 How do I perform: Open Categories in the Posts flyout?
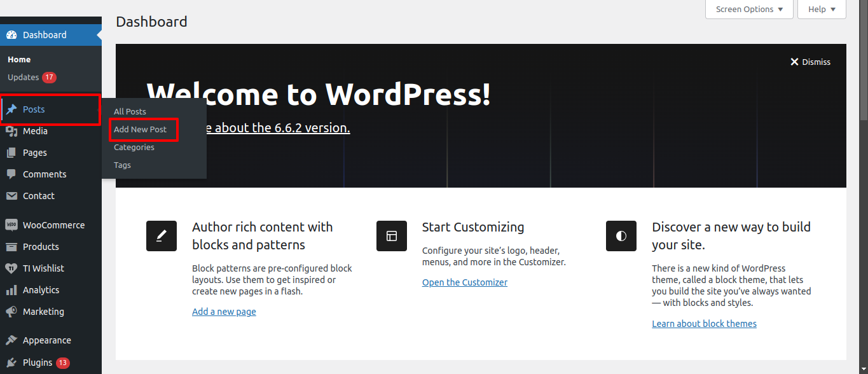click(134, 147)
